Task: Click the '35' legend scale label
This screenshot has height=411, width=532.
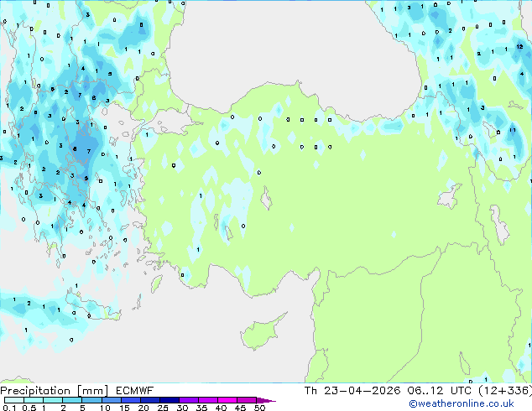Action: tap(201, 408)
